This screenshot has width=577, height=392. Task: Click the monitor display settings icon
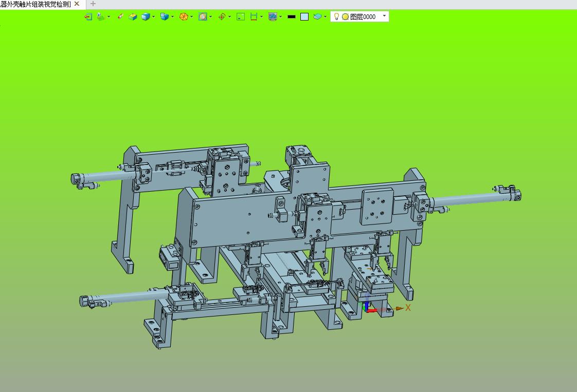tap(273, 16)
